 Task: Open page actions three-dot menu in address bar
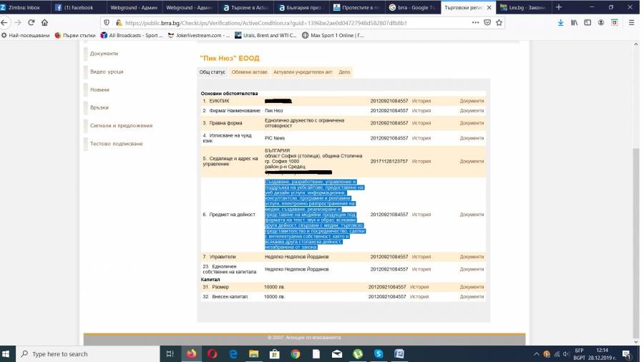[476, 22]
